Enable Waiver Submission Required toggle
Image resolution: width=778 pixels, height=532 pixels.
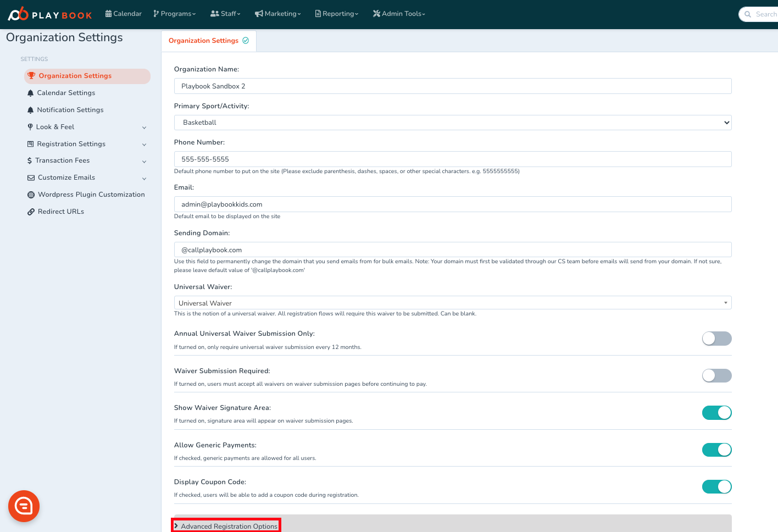click(x=717, y=375)
